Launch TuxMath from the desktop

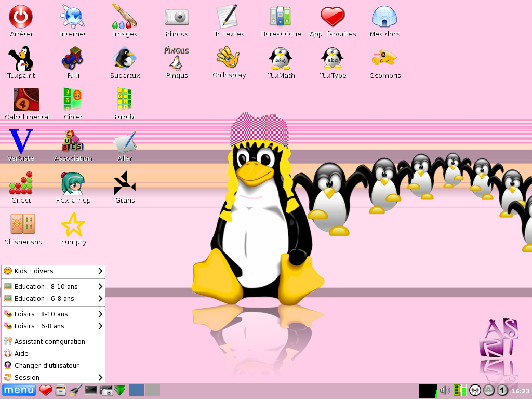281,58
